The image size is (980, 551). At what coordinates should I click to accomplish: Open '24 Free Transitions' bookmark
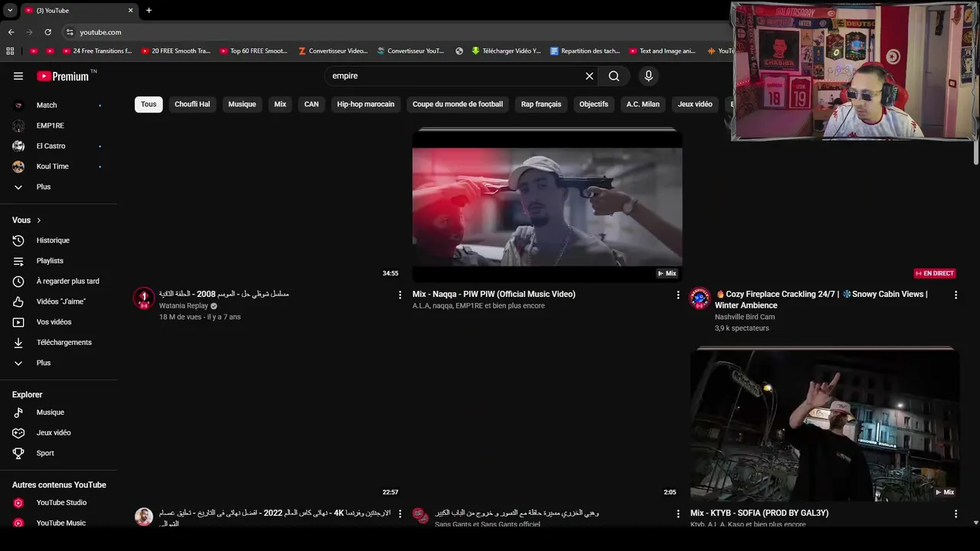click(97, 51)
